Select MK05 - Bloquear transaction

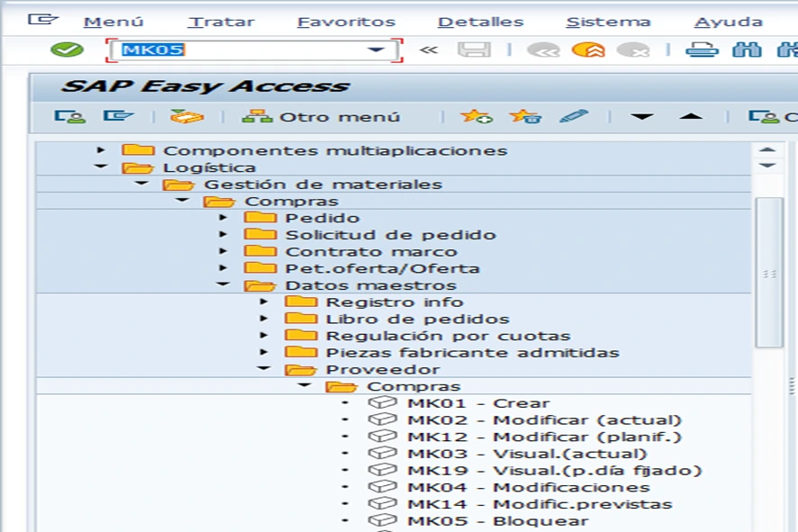(498, 521)
